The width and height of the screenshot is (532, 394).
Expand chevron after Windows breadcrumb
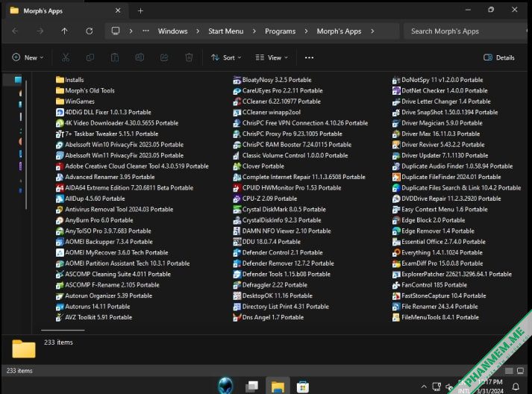198,31
